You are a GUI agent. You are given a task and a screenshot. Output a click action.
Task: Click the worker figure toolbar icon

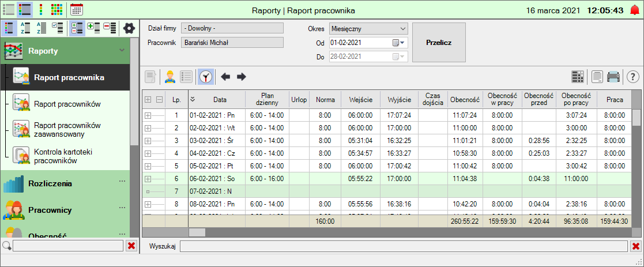(x=170, y=76)
